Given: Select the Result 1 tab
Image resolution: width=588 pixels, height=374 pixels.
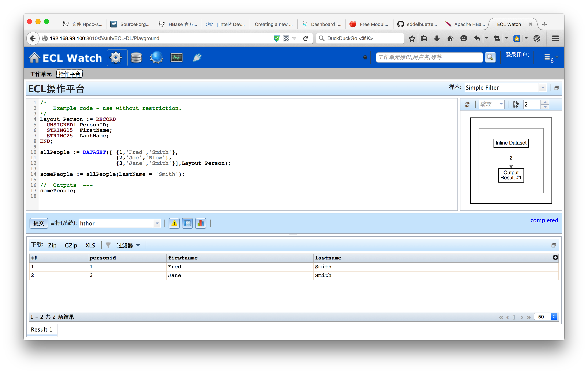Looking at the screenshot, I should click(x=42, y=330).
